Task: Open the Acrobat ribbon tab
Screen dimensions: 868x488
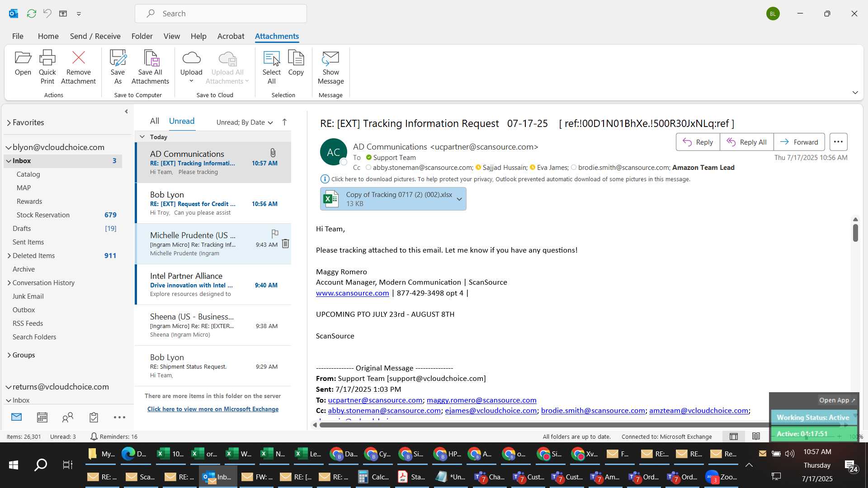Action: point(231,36)
